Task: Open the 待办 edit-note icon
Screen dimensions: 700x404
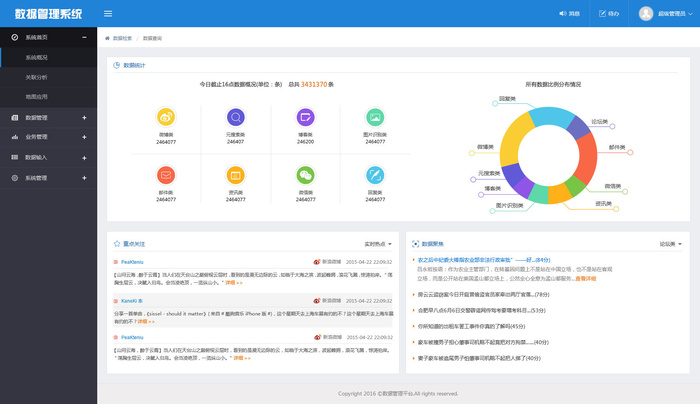Action: pyautogui.click(x=602, y=14)
